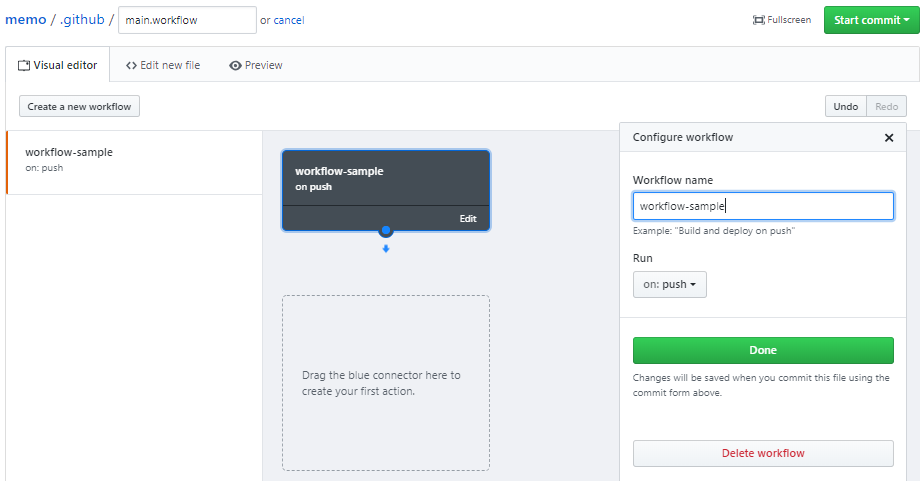Switch to the Preview tab
921x481 pixels.
pyautogui.click(x=256, y=65)
